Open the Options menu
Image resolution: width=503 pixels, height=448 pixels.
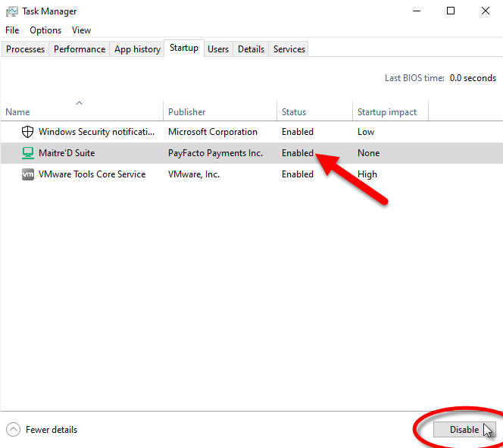pyautogui.click(x=45, y=30)
